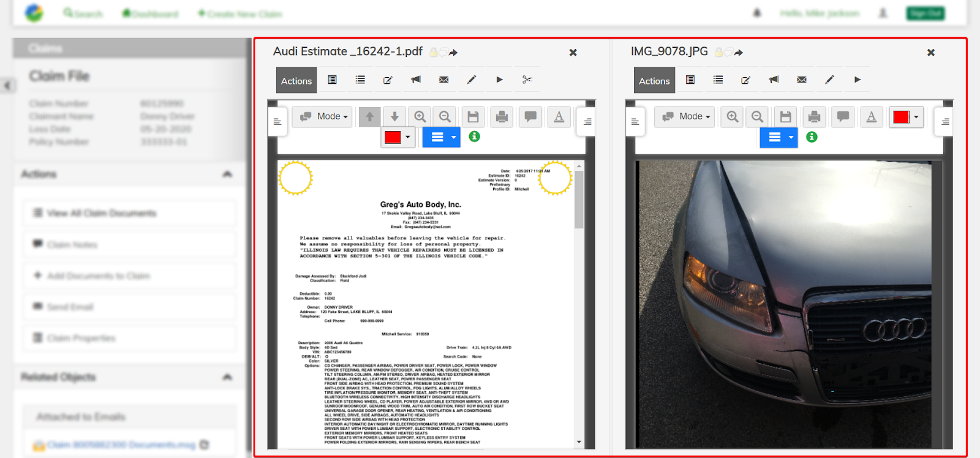Viewport: 980px width, 458px height.
Task: Click the scissors icon in Audi Estimate toolbar
Action: (x=527, y=80)
